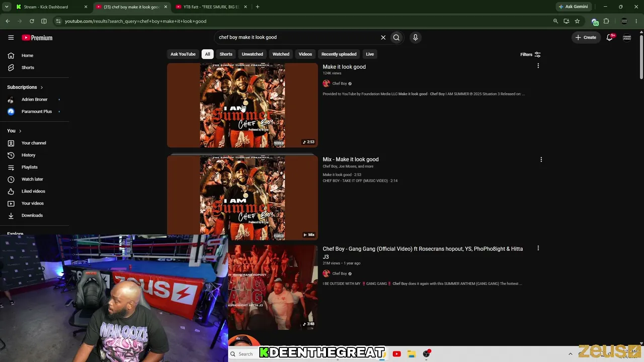644x362 pixels.
Task: Open History in the sidebar
Action: (28, 155)
